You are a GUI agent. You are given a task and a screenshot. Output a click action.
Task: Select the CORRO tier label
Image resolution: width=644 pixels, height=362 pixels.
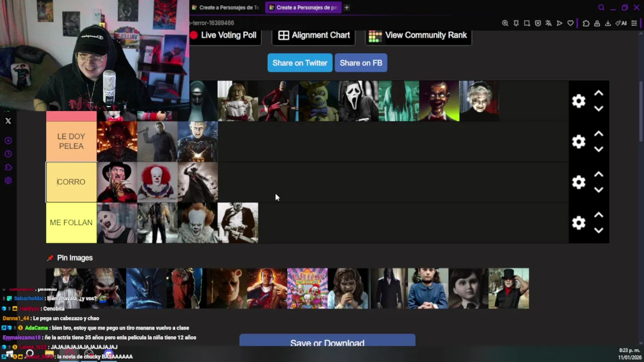coord(71,182)
